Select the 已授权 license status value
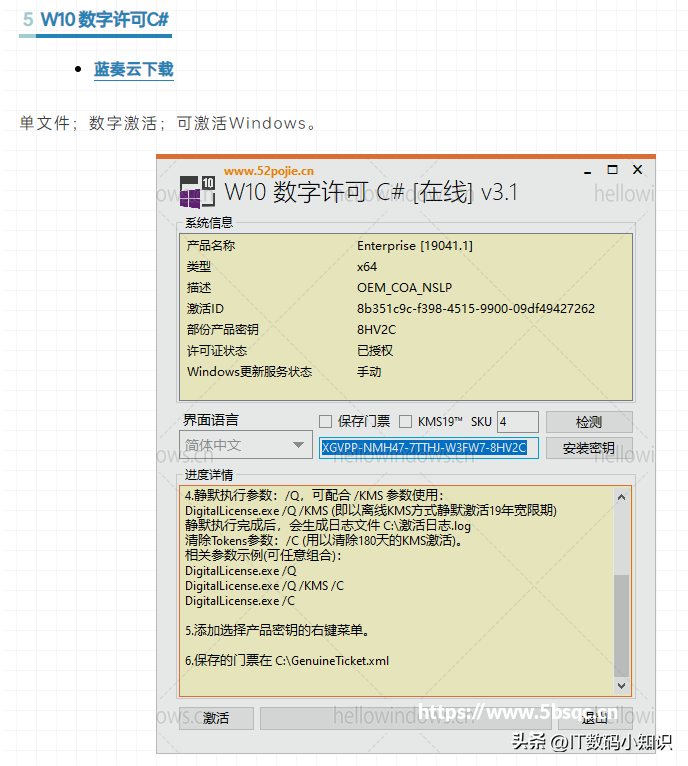The image size is (688, 766). (375, 351)
